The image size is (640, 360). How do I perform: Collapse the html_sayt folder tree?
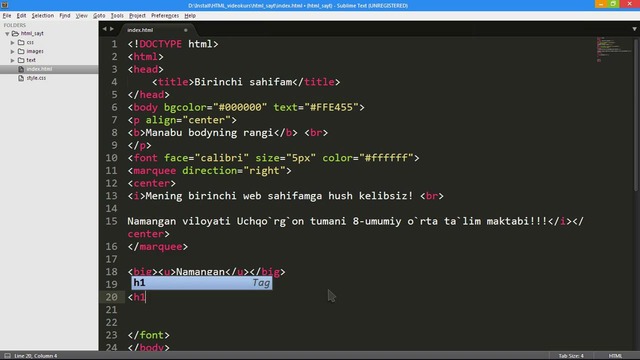[7, 33]
